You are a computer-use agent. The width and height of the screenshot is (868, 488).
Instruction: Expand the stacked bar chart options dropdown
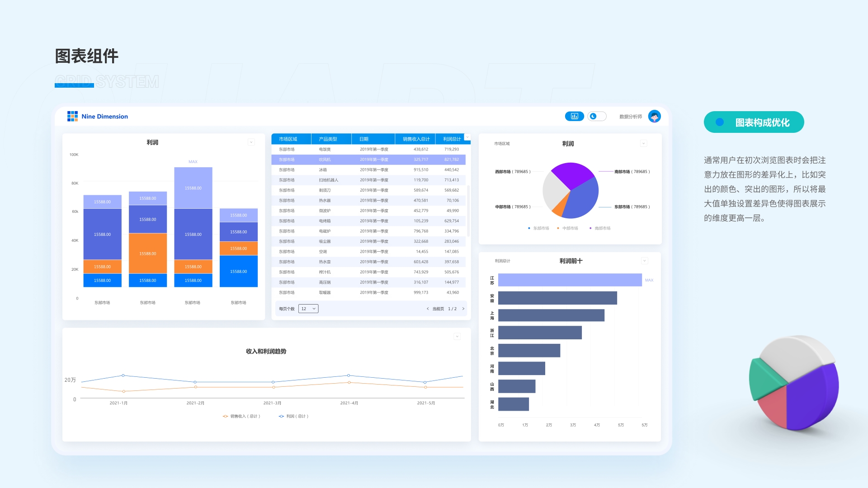[251, 142]
